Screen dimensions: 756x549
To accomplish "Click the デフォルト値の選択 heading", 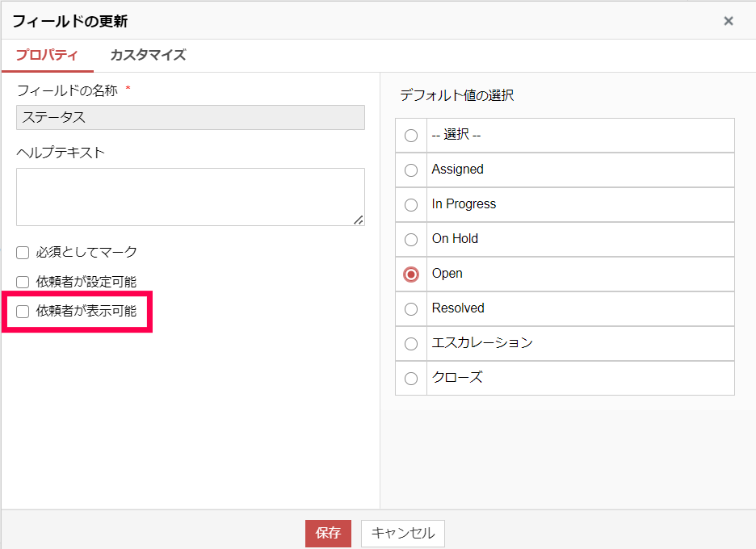I will [456, 96].
